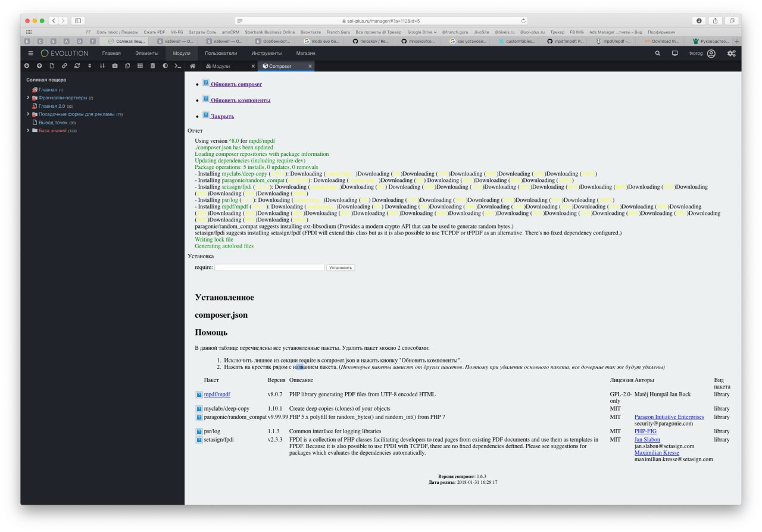Click the refresh tree icon
The height and width of the screenshot is (532, 762).
click(x=77, y=66)
